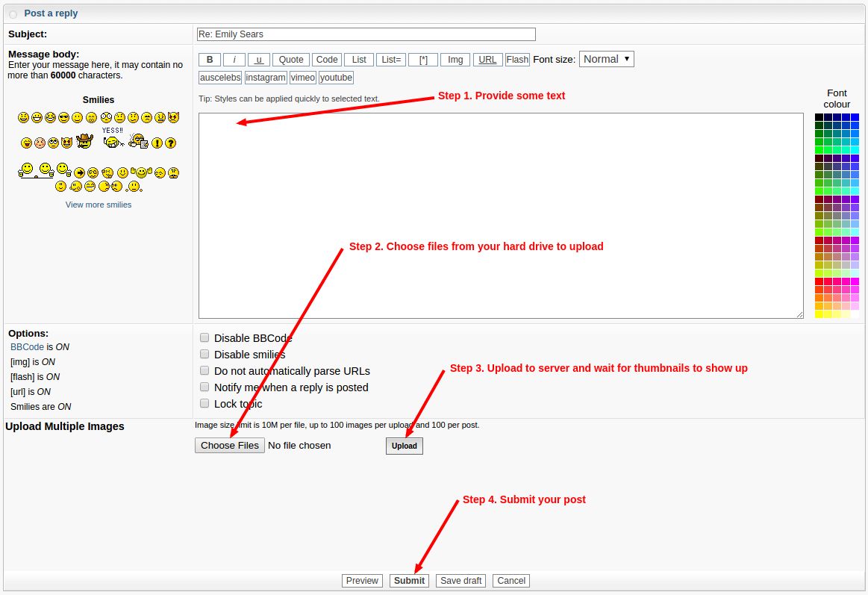The width and height of the screenshot is (868, 595).
Task: Insert the cowboy hat smiley
Action: (84, 141)
